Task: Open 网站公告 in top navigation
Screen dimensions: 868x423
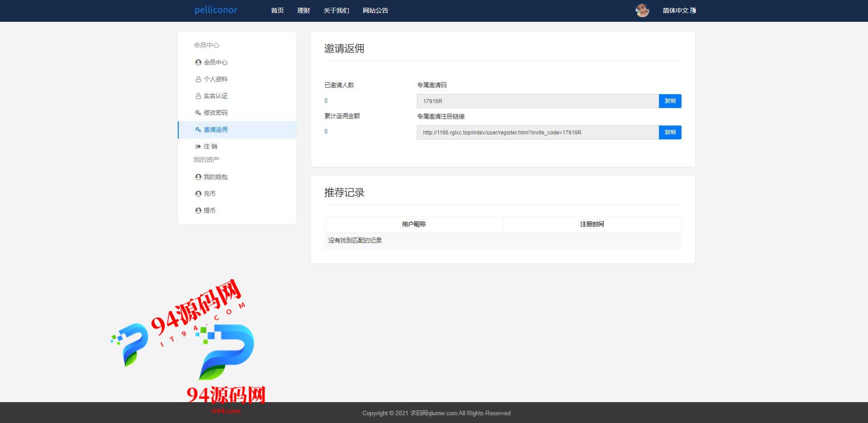Action: (376, 10)
